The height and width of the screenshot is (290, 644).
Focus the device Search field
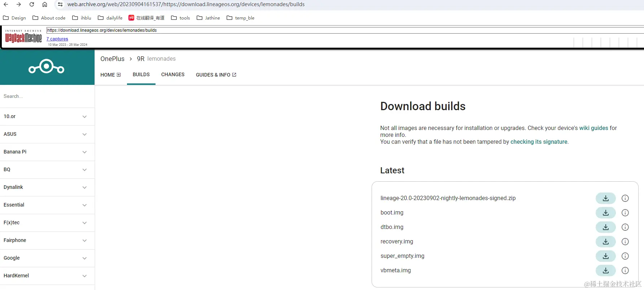pyautogui.click(x=47, y=96)
